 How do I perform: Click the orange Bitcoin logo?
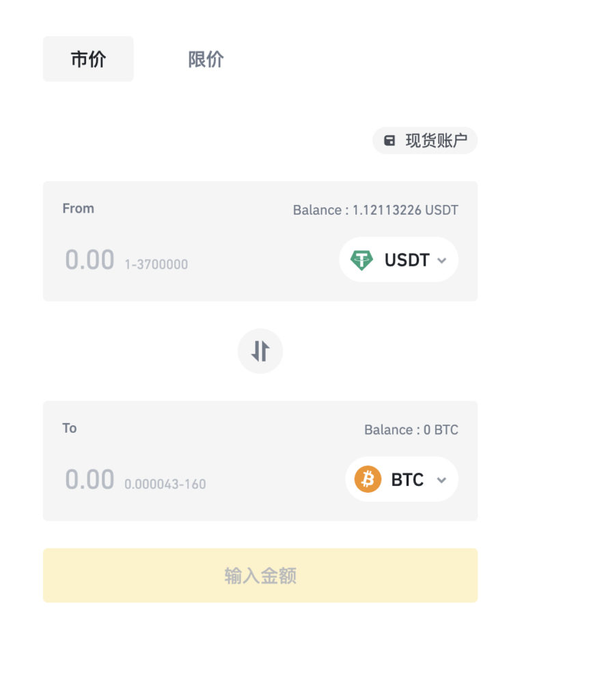click(x=368, y=479)
